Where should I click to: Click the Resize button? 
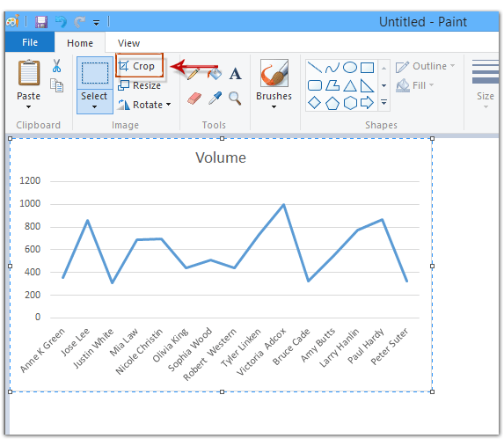point(140,85)
